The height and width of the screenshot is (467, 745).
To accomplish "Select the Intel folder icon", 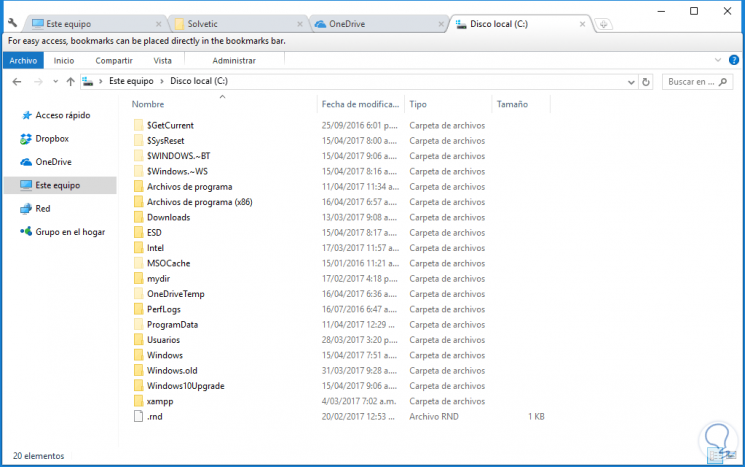I will 138,248.
